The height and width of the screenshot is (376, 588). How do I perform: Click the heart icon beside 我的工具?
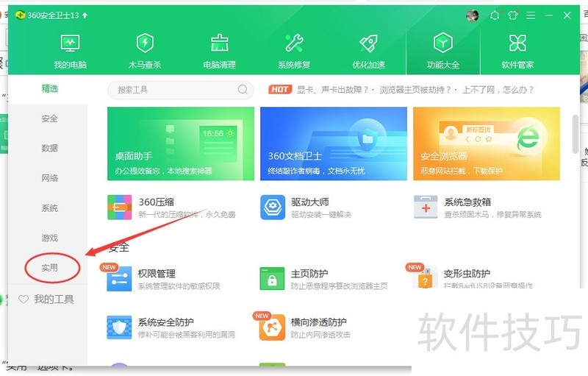24,299
